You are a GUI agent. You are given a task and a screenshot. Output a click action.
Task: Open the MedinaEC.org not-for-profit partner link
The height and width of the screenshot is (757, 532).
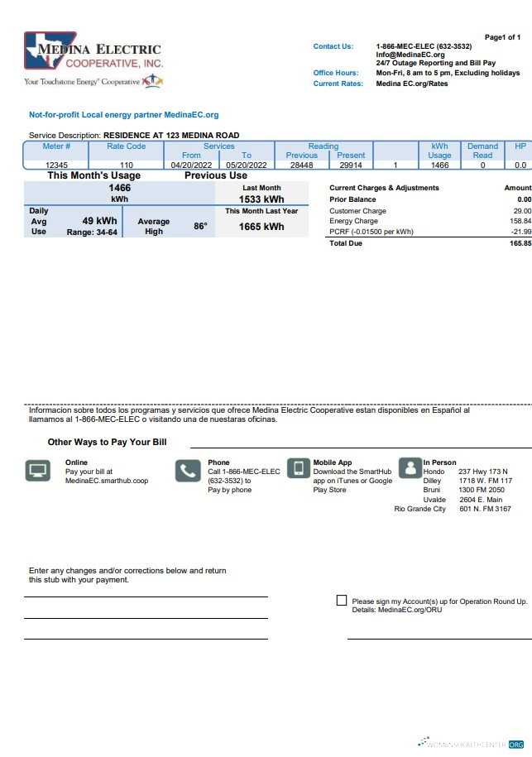coord(191,115)
